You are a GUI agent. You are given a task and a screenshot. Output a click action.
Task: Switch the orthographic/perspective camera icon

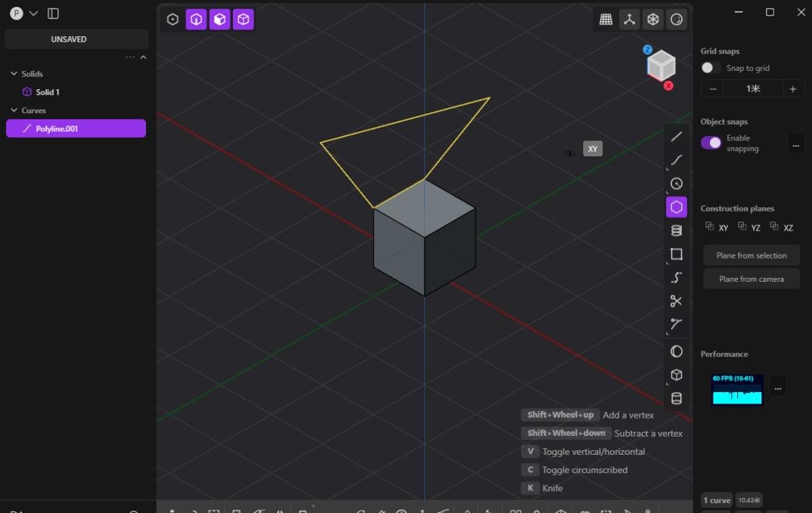click(x=653, y=20)
